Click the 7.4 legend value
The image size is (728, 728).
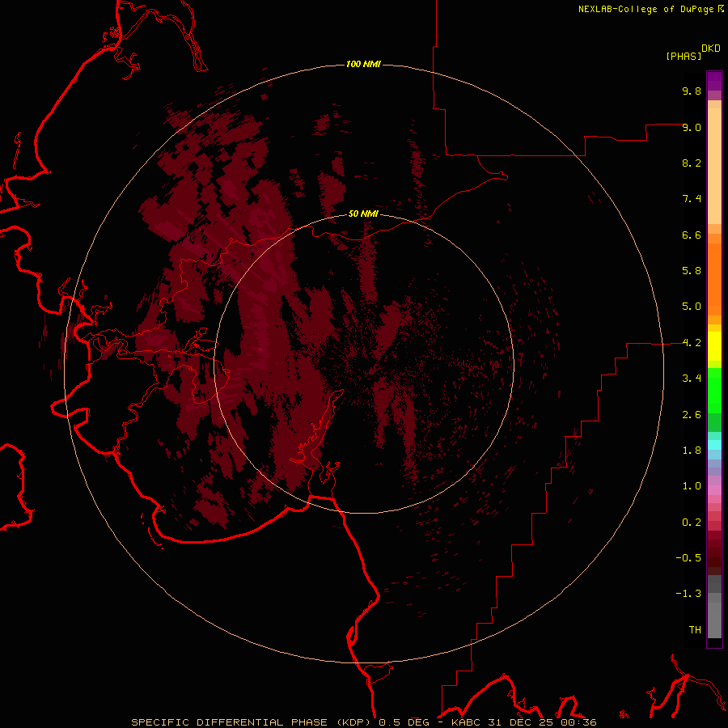(x=692, y=199)
